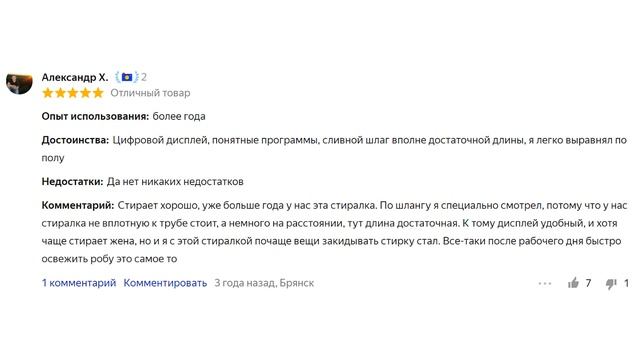Dislike the review with thumbs down
The height and width of the screenshot is (360, 640).
point(611,283)
